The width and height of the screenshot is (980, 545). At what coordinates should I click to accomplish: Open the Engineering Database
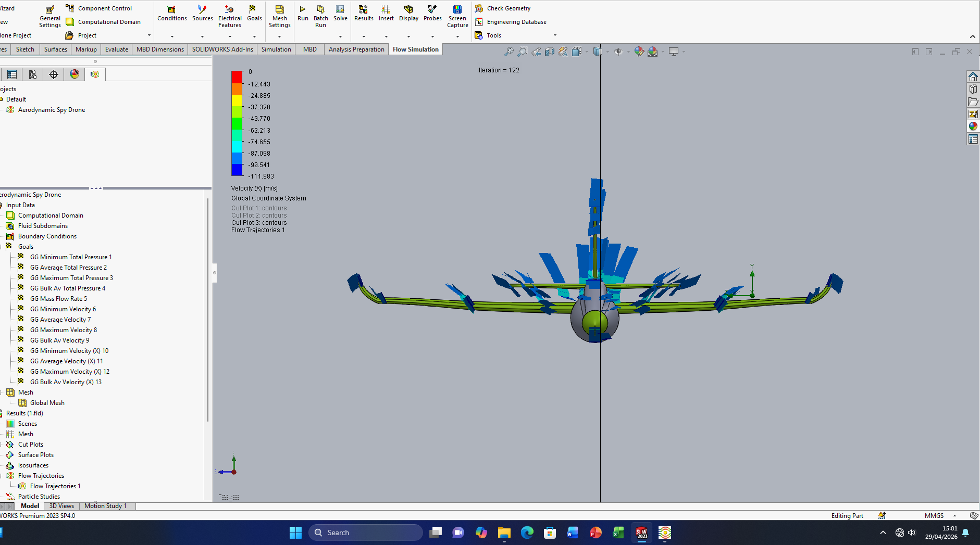click(511, 22)
